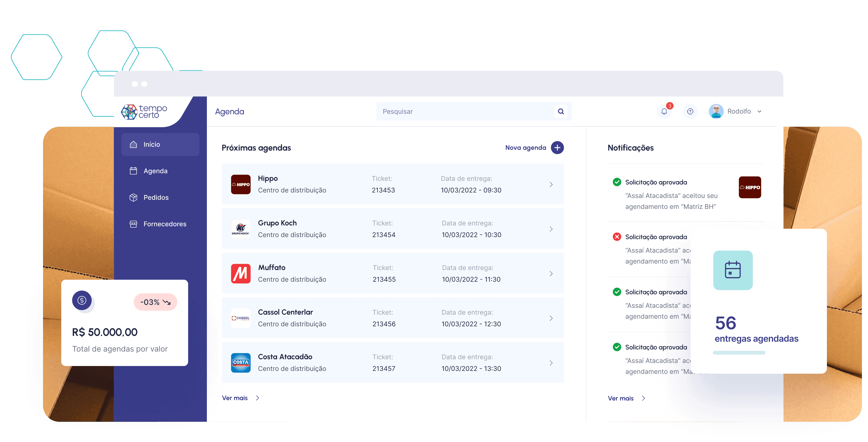This screenshot has height=442, width=868.
Task: Expand Costa Atacadão row arrow
Action: pos(551,363)
